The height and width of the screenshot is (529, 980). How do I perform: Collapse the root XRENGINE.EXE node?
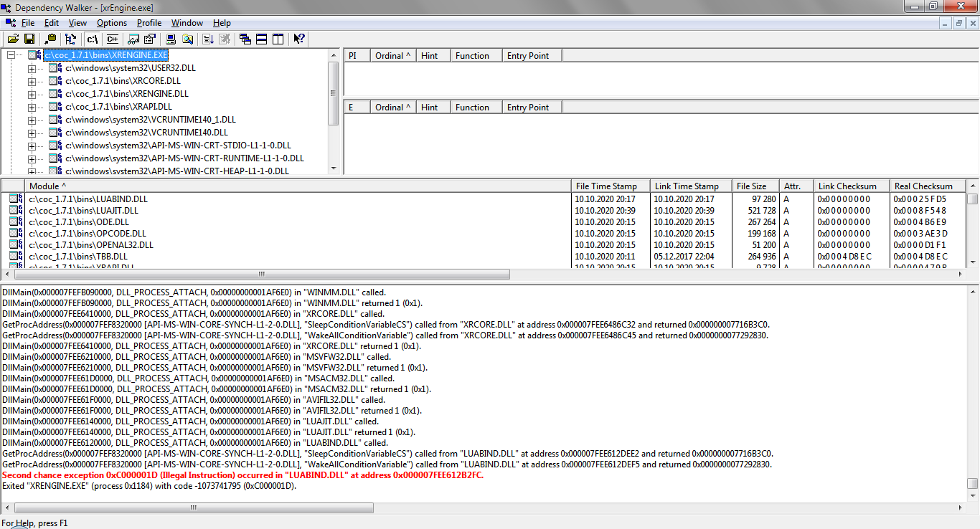(11, 55)
